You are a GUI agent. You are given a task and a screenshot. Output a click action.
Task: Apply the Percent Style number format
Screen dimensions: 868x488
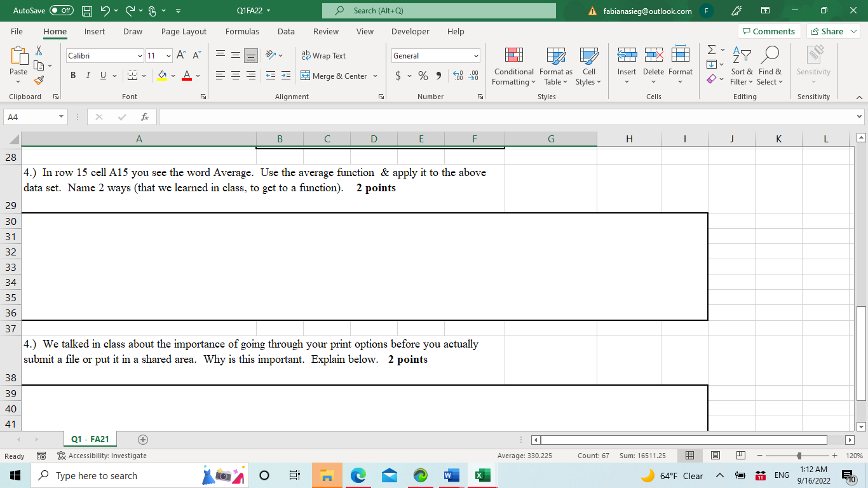[x=423, y=76]
